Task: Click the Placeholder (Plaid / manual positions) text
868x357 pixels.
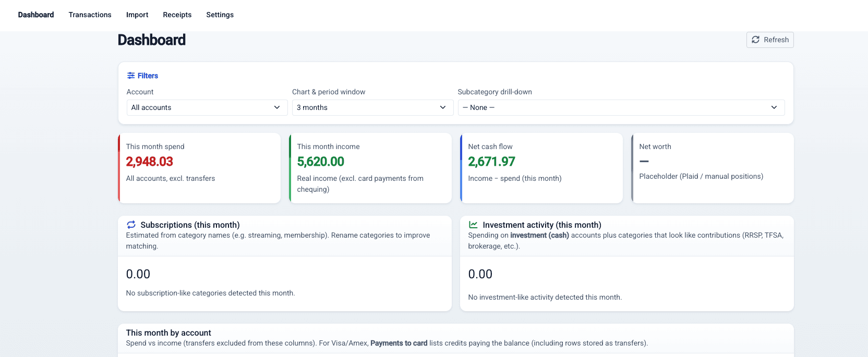Action: [x=701, y=176]
